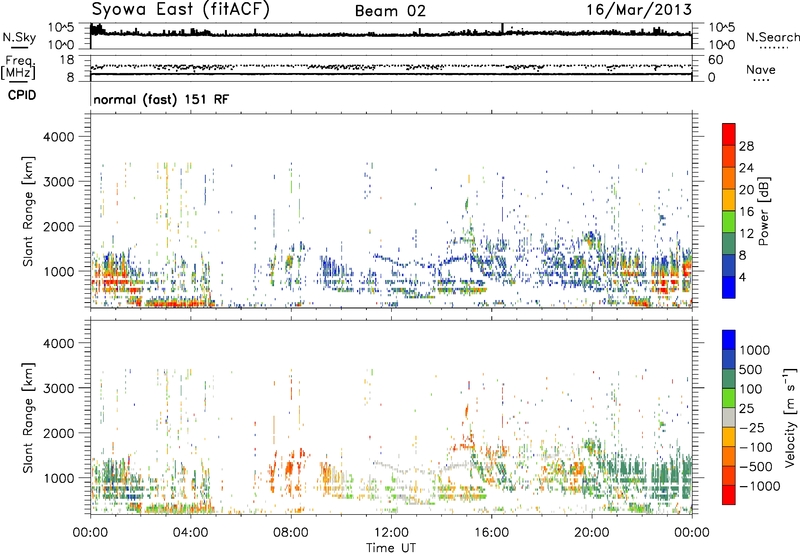Pick the bright blue bottom Power colorbar segment

click(x=729, y=287)
